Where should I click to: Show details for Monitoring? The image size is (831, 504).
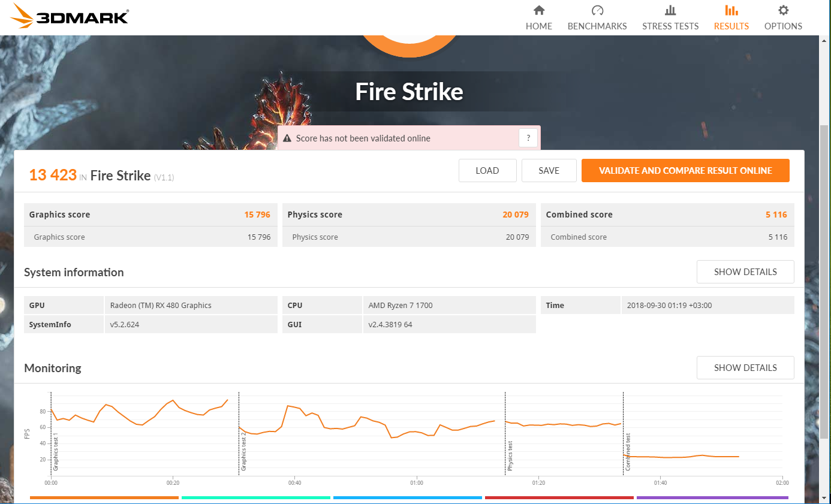tap(745, 368)
